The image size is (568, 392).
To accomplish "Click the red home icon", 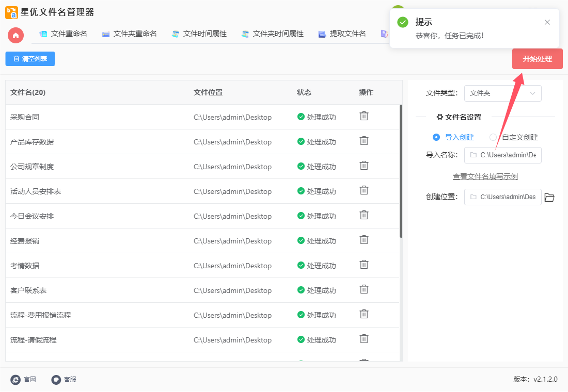I will pos(15,35).
